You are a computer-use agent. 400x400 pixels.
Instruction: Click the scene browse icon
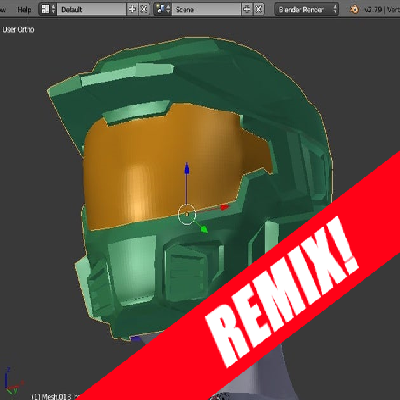[x=160, y=9]
